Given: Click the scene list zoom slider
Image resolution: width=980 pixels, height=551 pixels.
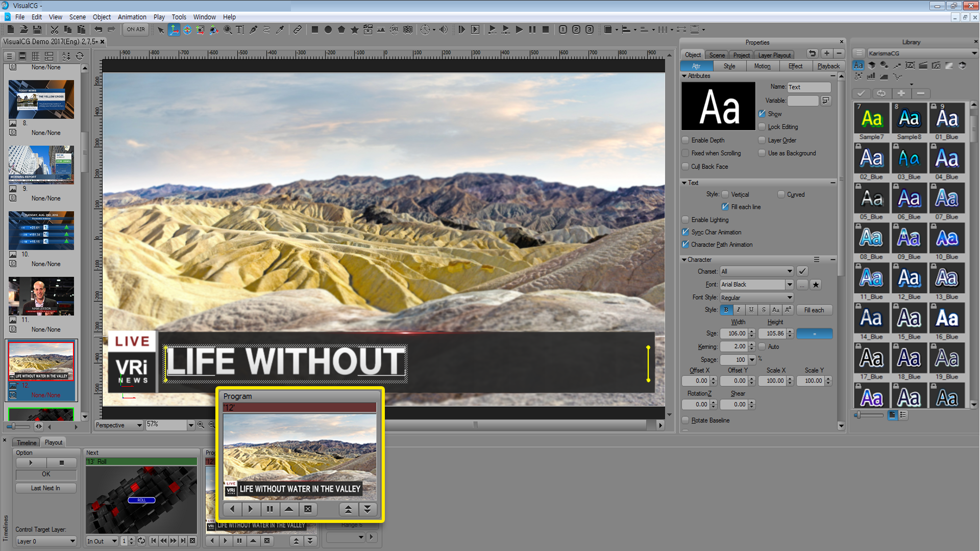Looking at the screenshot, I should click(x=19, y=427).
